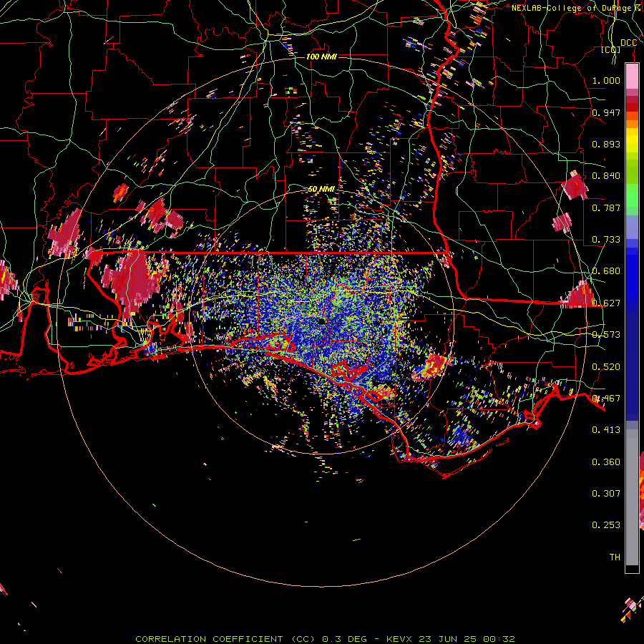Image resolution: width=644 pixels, height=644 pixels.
Task: Select the 0.733 value on the scale
Action: (x=606, y=240)
